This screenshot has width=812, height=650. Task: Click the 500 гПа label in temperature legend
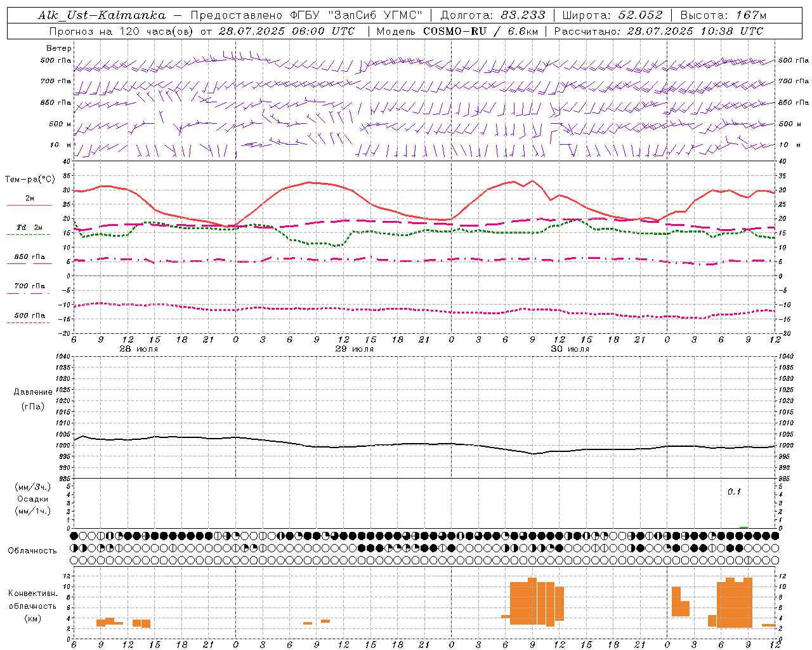(x=29, y=315)
